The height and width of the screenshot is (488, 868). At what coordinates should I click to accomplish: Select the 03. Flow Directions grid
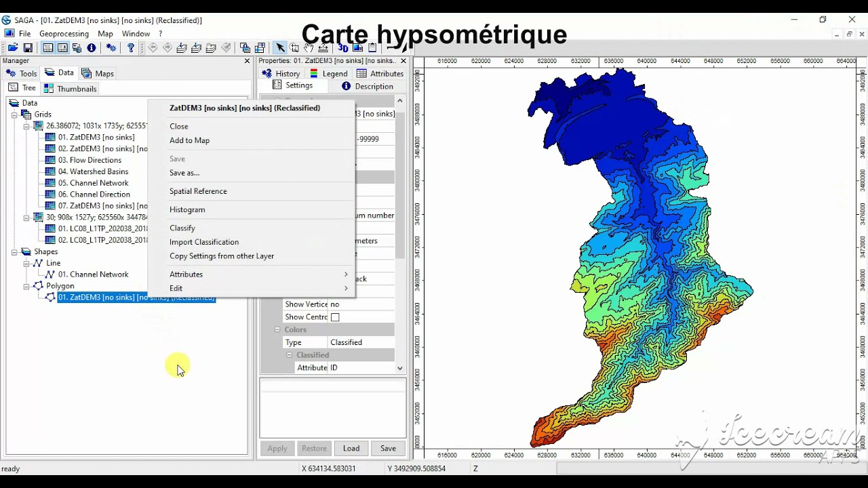[x=90, y=160]
